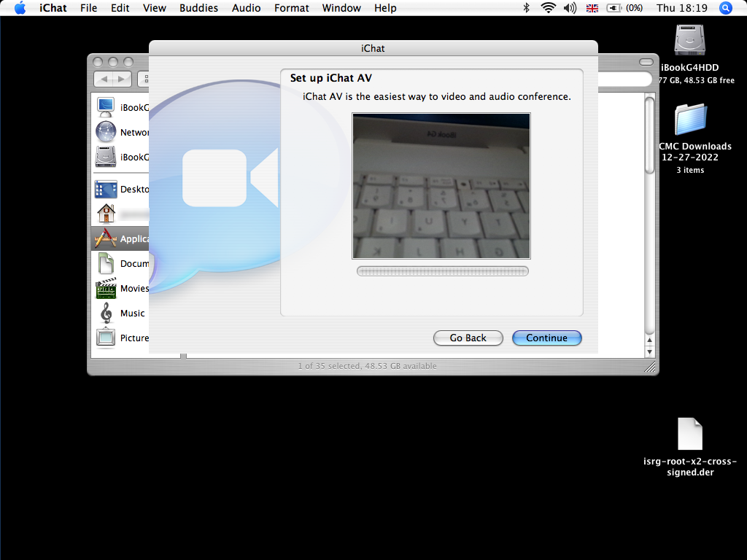Open the Help menu

(385, 8)
